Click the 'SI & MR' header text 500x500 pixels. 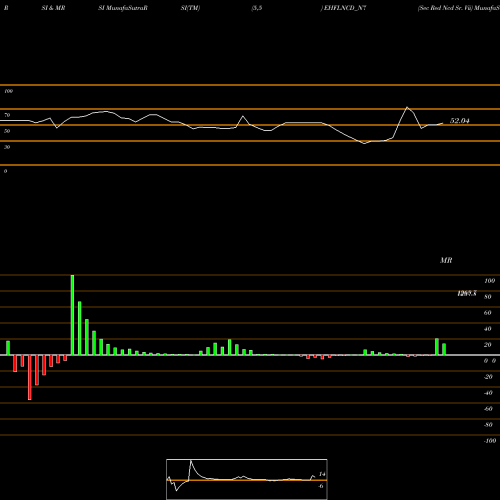pyautogui.click(x=53, y=8)
